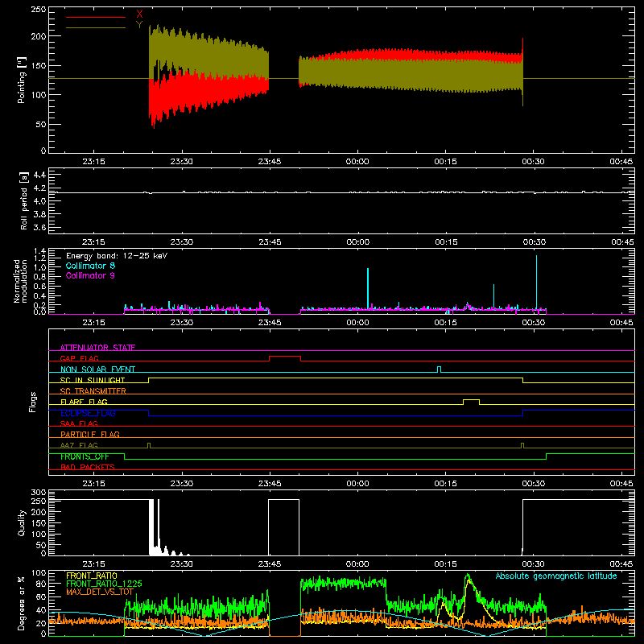
Task: Click the GAP_FLAG label
Action: [x=80, y=358]
